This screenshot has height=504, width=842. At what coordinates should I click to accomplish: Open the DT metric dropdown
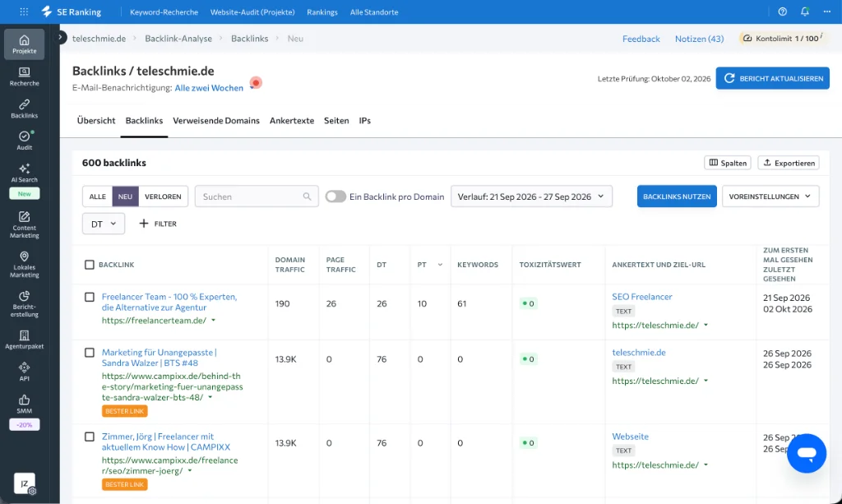pyautogui.click(x=104, y=224)
